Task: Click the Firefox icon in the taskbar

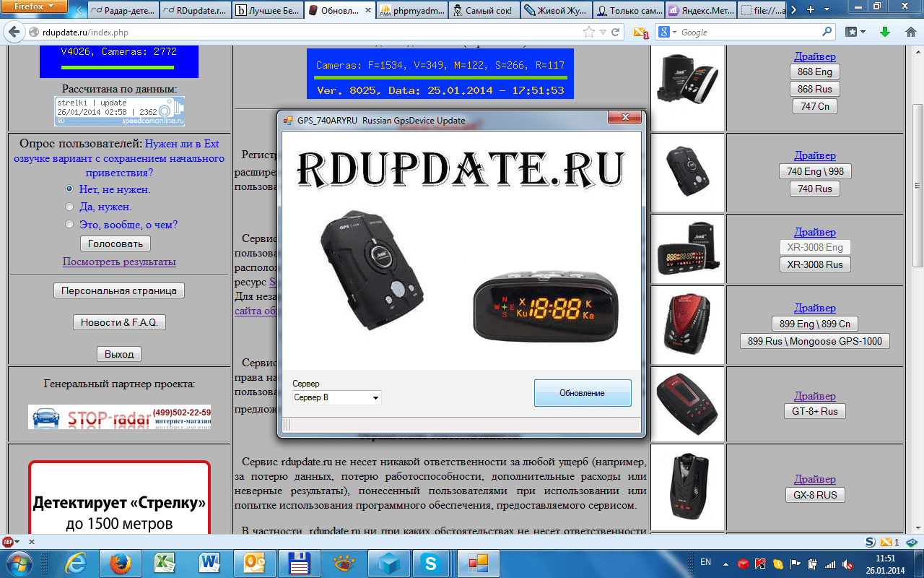Action: click(121, 563)
